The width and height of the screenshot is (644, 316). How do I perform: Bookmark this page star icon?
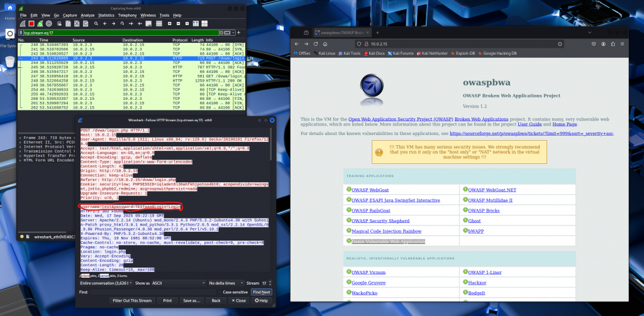tap(560, 43)
